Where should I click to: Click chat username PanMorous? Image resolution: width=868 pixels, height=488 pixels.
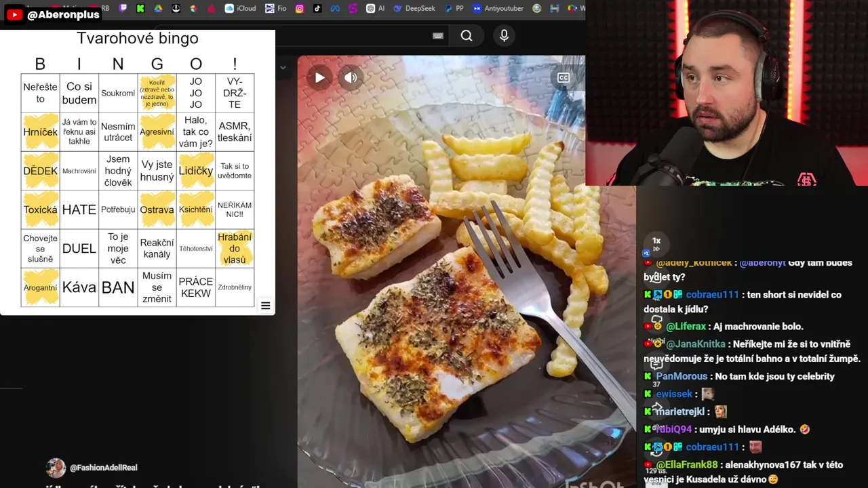click(x=682, y=376)
